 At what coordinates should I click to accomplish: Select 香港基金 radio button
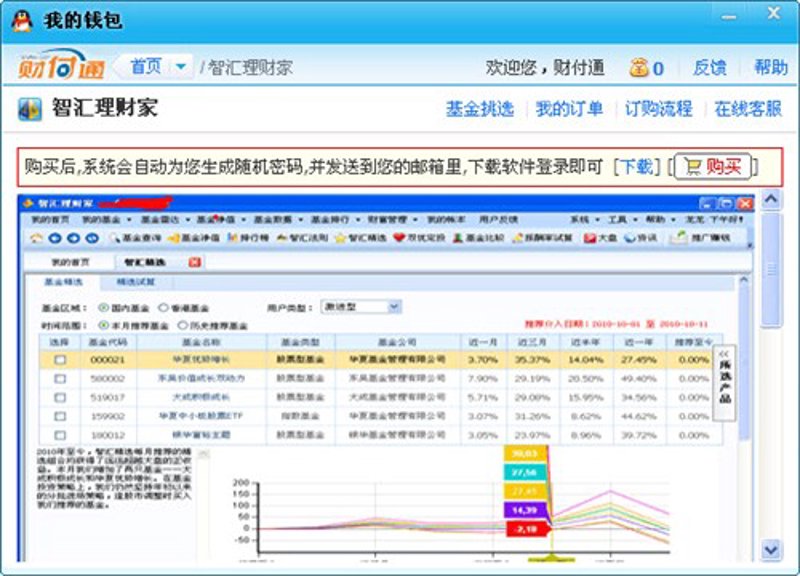point(163,308)
